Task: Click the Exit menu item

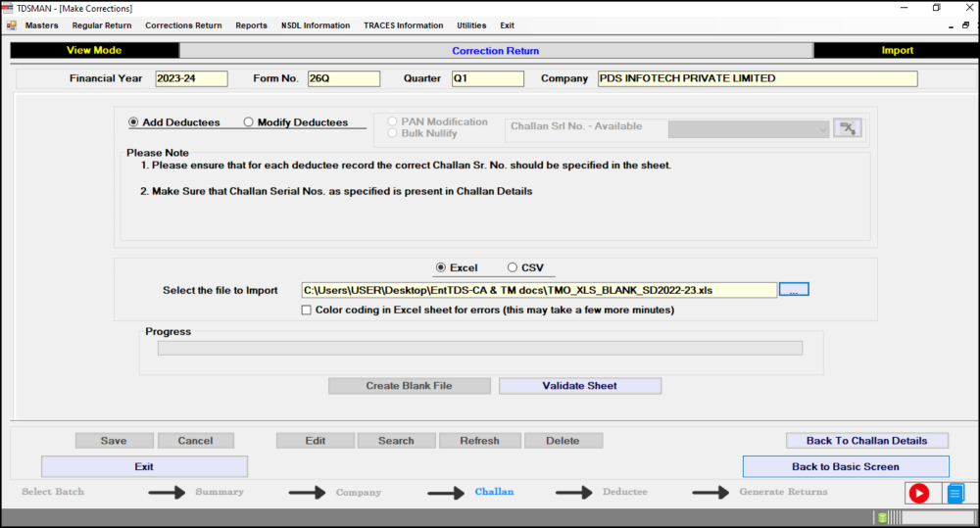Action: 507,25
